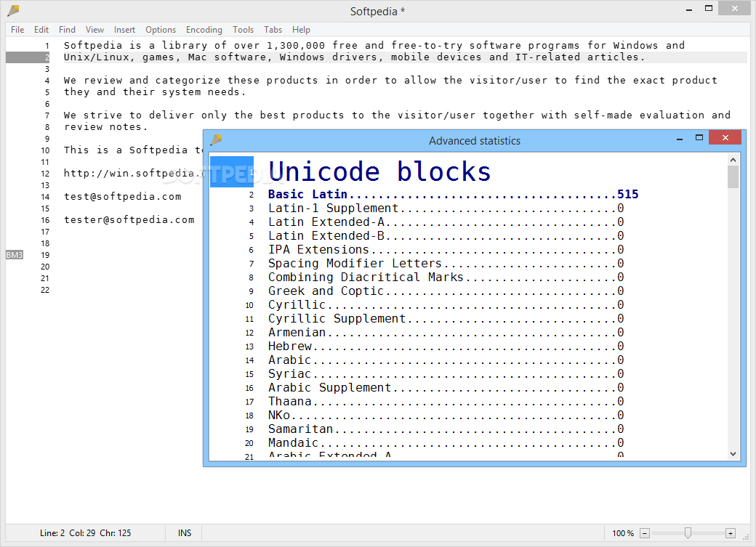756x547 pixels.
Task: Click highlighted line number 2 in gutter
Action: (x=28, y=57)
